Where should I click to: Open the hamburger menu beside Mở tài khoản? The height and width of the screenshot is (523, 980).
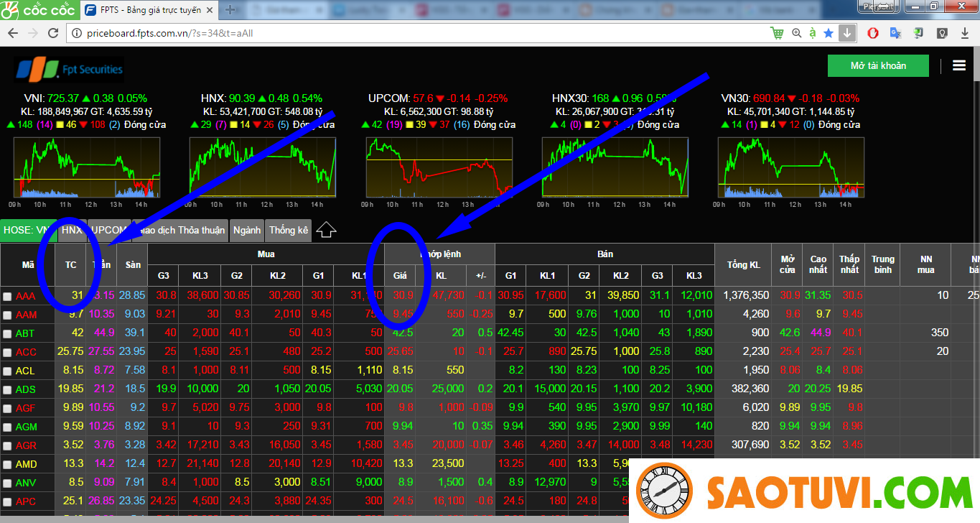pyautogui.click(x=959, y=65)
